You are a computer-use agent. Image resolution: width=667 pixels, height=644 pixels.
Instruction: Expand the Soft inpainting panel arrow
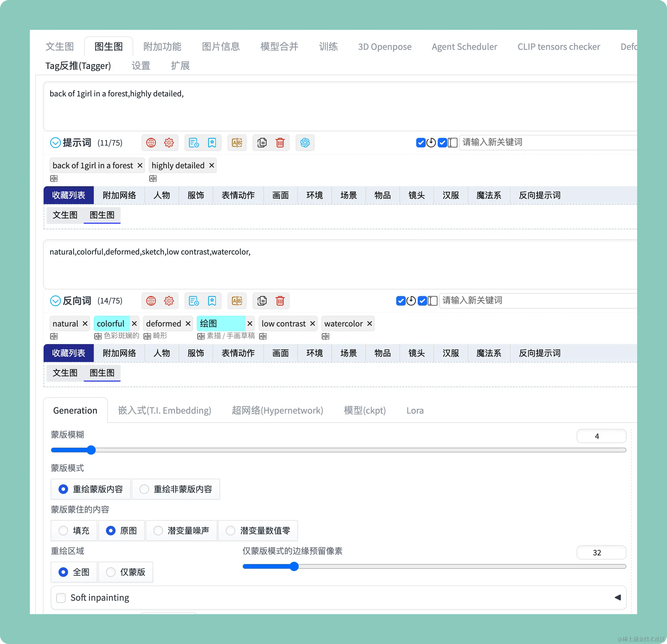point(618,597)
